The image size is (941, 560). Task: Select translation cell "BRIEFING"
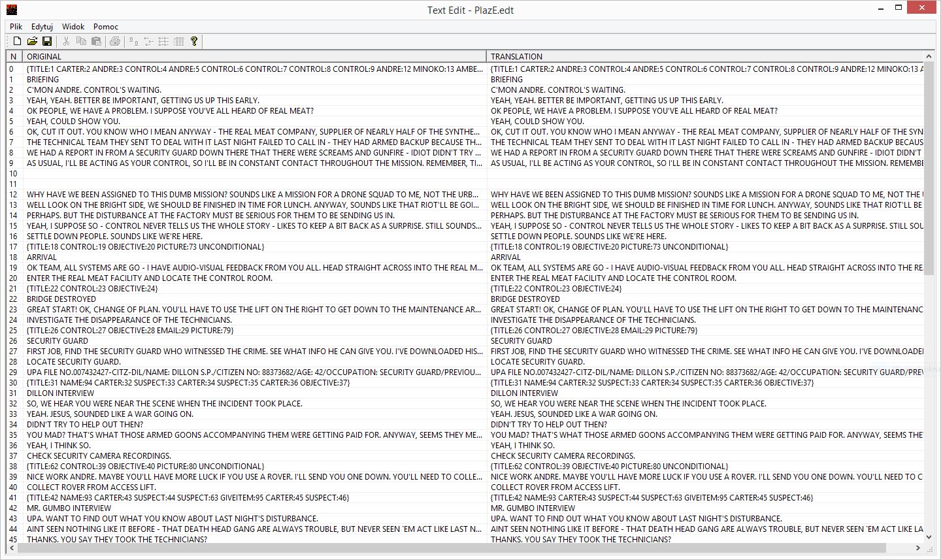[x=506, y=80]
